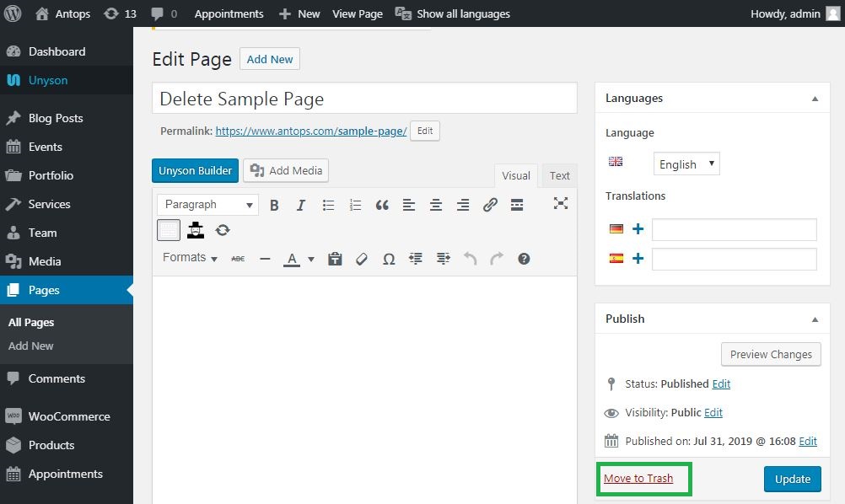This screenshot has width=845, height=504.
Task: Redo the last edit
Action: 497,259
